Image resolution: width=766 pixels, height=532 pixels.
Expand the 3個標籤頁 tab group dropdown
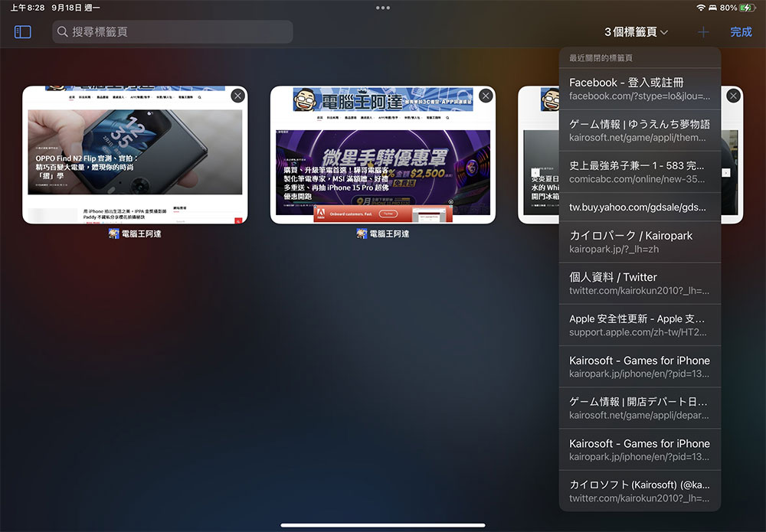point(636,32)
